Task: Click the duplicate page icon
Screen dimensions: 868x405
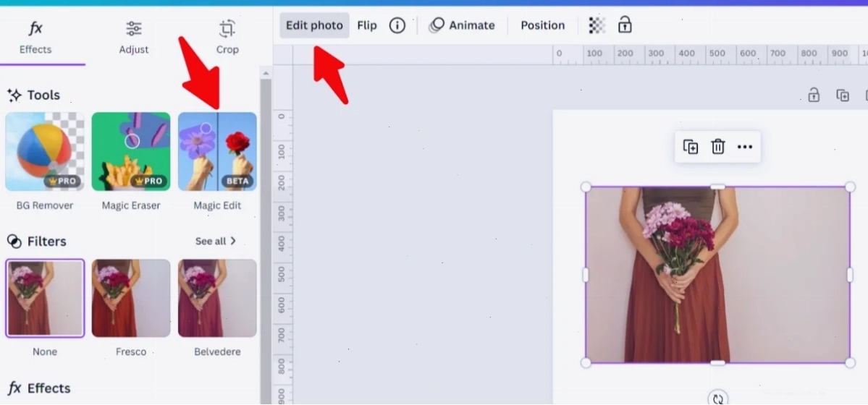Action: point(843,95)
